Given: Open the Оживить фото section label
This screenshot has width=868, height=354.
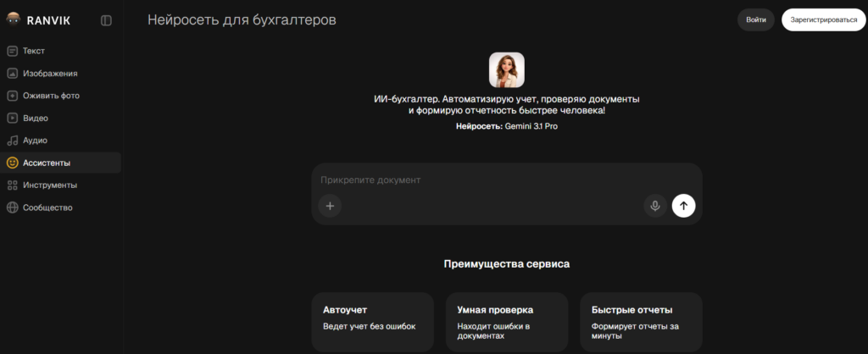Looking at the screenshot, I should coord(52,96).
